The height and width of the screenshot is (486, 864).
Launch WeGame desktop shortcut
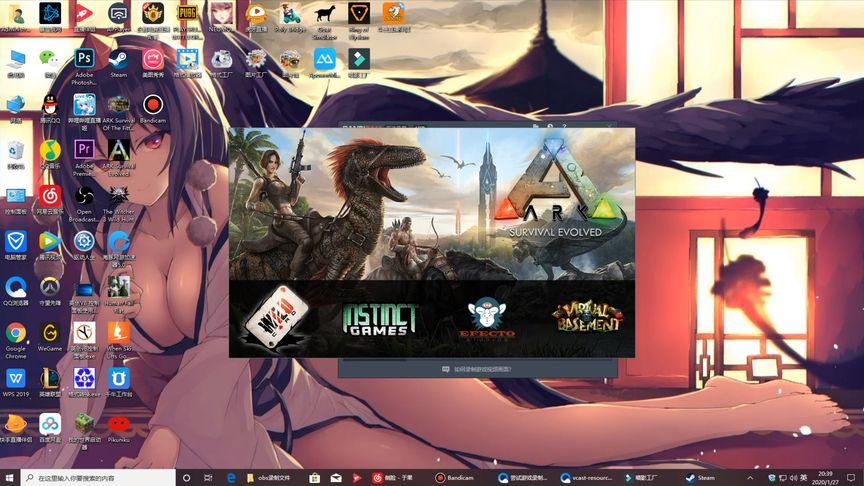(x=50, y=333)
